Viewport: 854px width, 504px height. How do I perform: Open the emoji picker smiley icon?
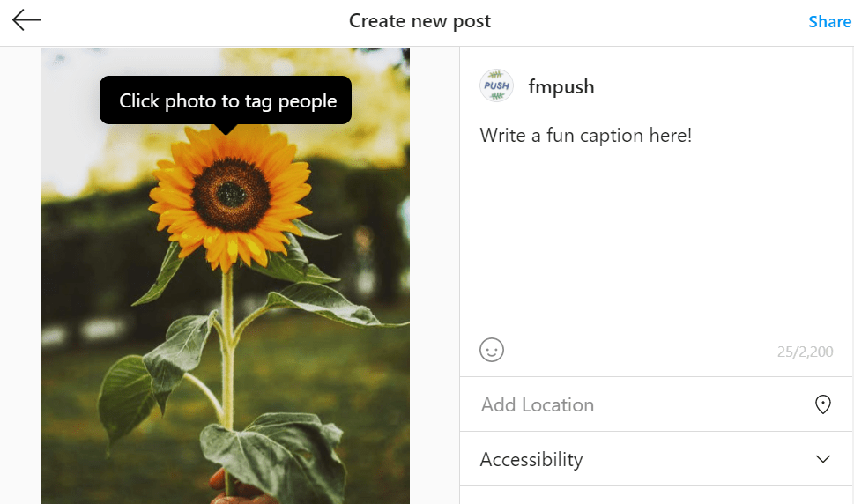[491, 350]
